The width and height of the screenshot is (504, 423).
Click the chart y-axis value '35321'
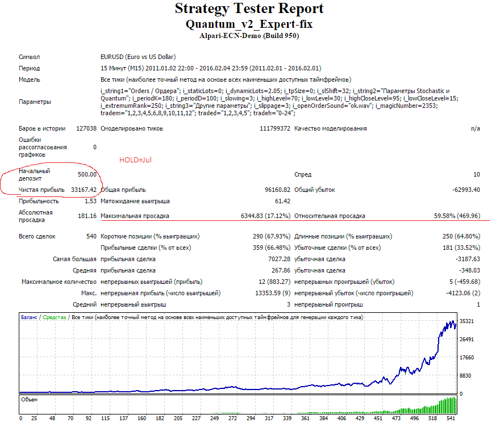pos(466,321)
